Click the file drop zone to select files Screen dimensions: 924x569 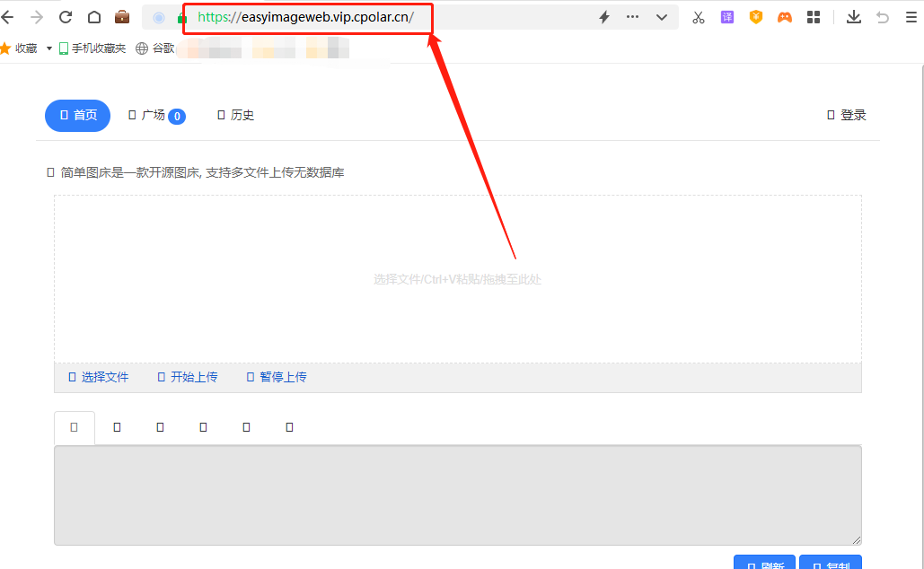(458, 278)
